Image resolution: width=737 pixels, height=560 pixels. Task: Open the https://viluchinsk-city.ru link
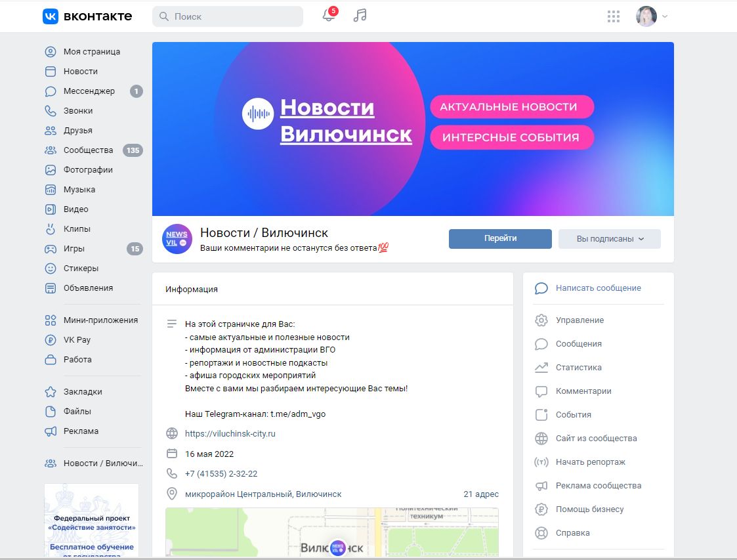[230, 433]
